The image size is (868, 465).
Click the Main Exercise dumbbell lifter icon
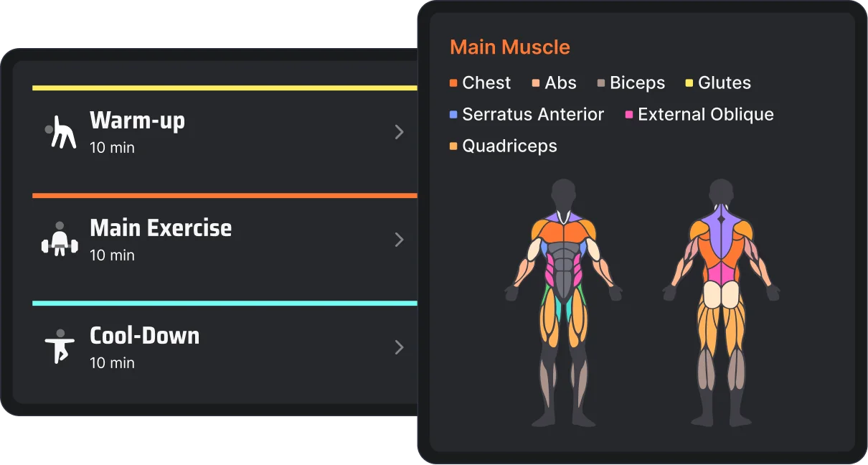pyautogui.click(x=60, y=240)
